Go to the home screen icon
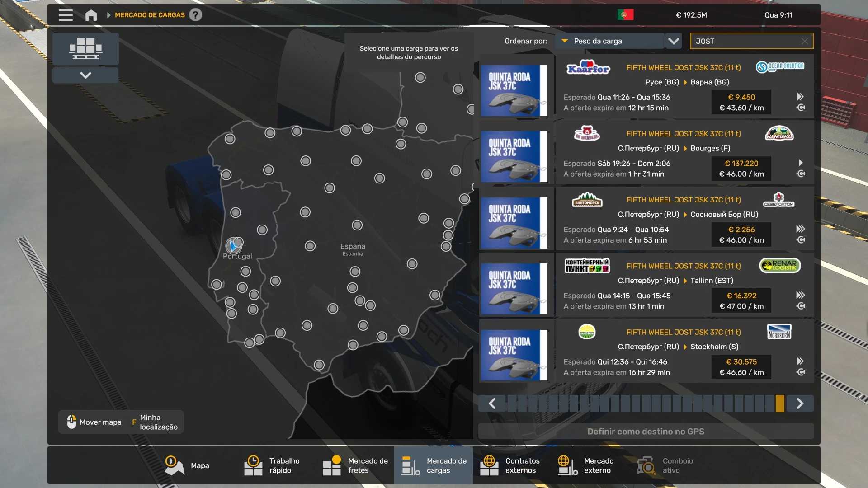The width and height of the screenshot is (868, 488). [x=91, y=15]
